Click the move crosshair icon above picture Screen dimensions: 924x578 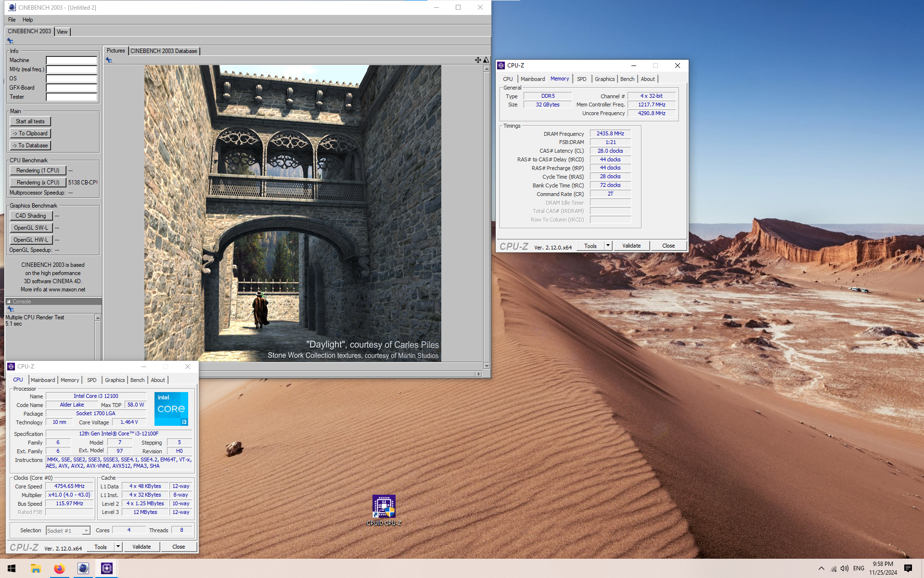[x=478, y=60]
